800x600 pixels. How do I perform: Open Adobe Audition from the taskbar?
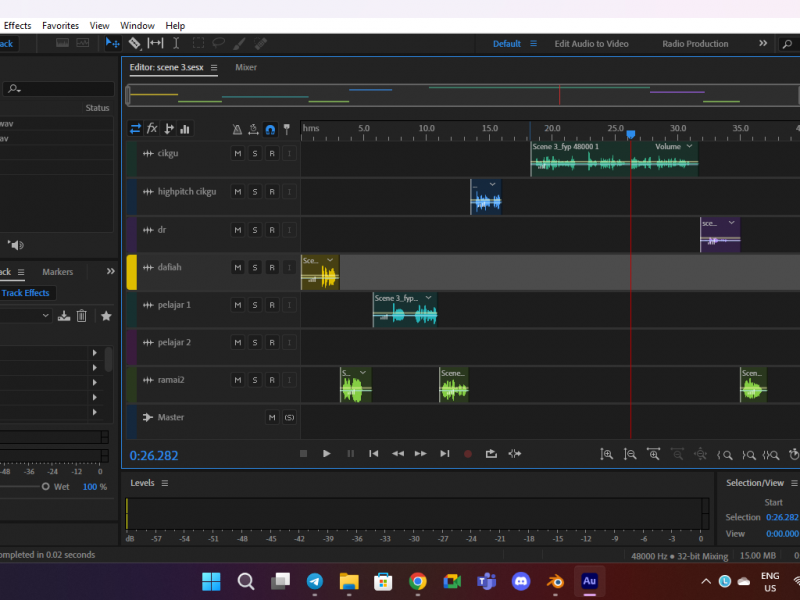click(589, 581)
